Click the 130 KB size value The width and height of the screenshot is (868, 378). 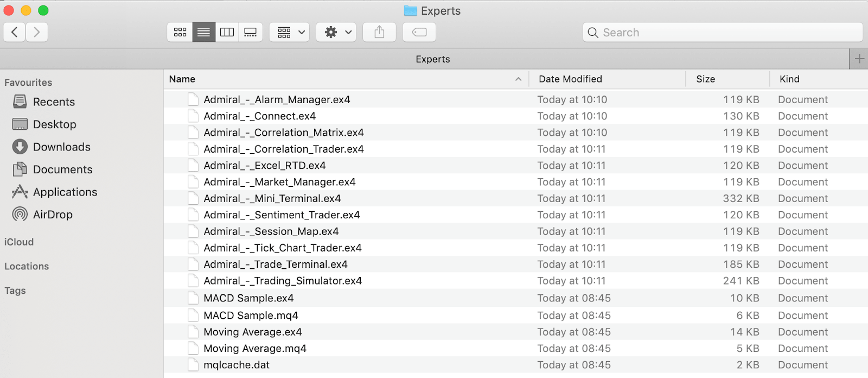click(x=741, y=116)
